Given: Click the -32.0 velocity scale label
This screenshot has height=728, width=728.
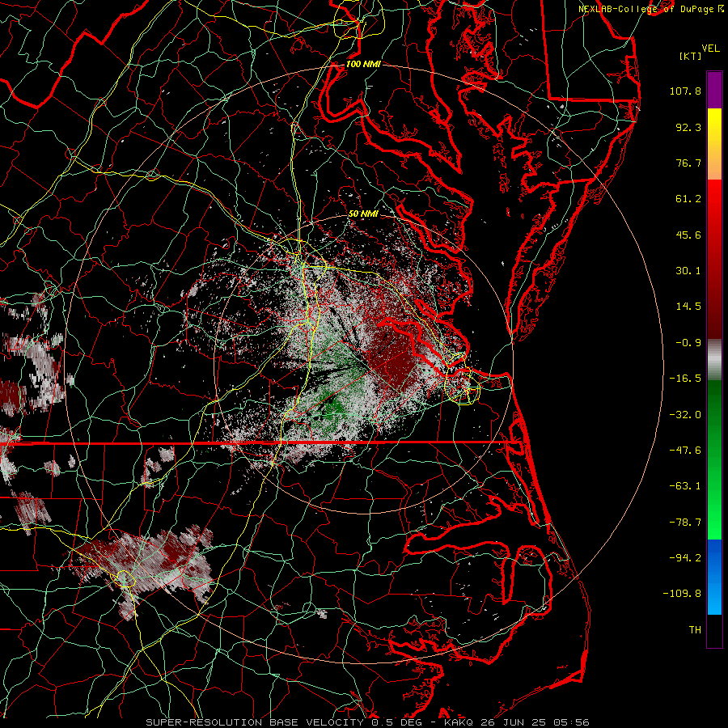Looking at the screenshot, I should [x=685, y=415].
